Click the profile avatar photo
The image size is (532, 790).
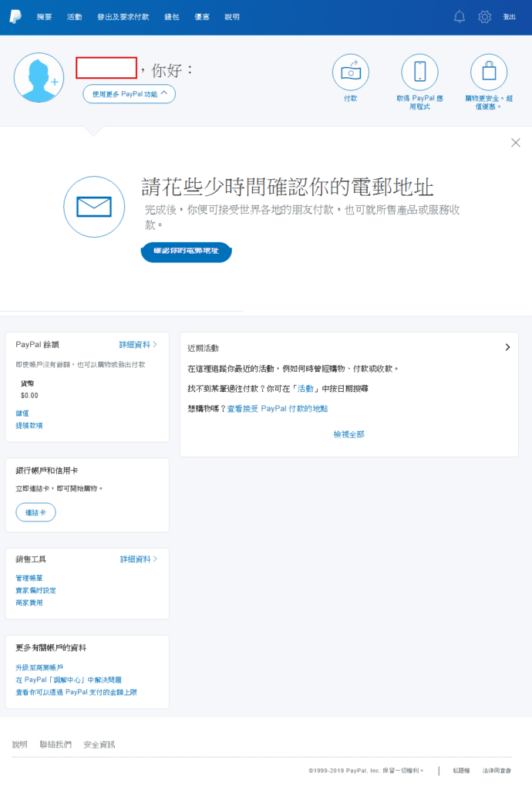pos(39,78)
